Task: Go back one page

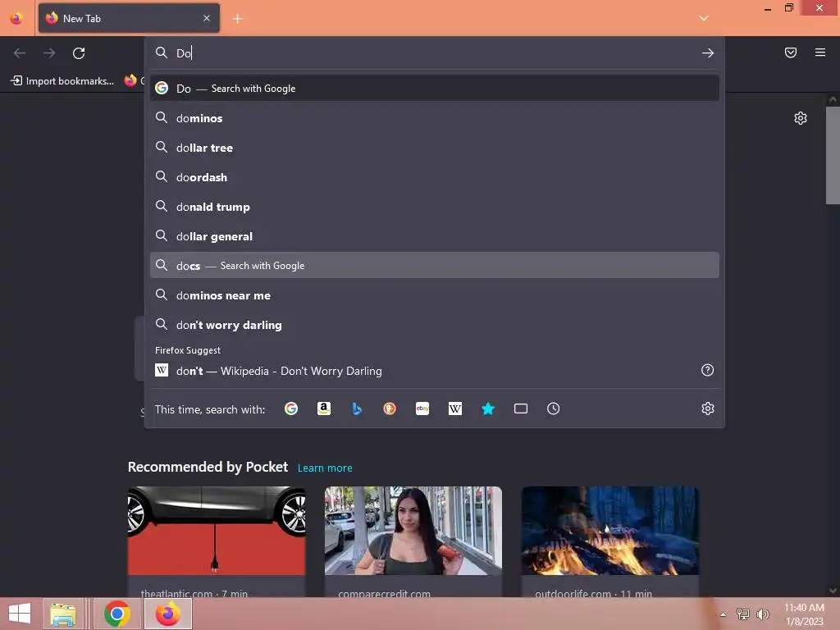Action: pyautogui.click(x=20, y=53)
